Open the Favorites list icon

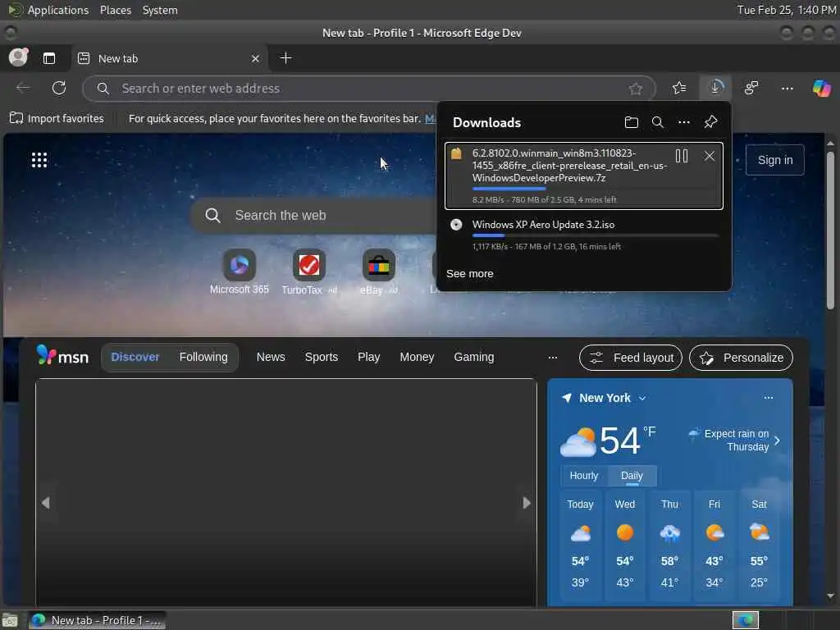point(679,88)
